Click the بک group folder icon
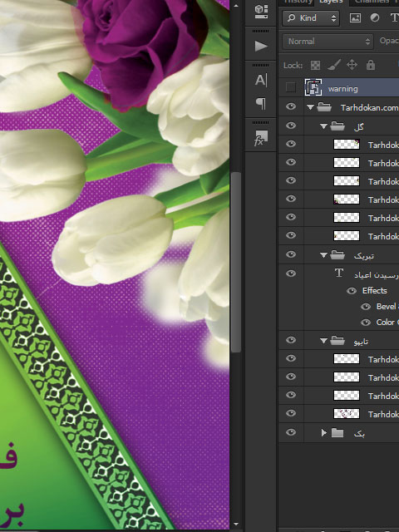This screenshot has width=399, height=532. (337, 432)
